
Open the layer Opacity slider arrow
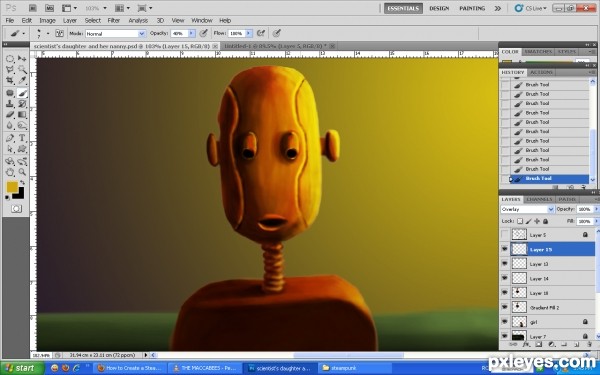(596, 209)
